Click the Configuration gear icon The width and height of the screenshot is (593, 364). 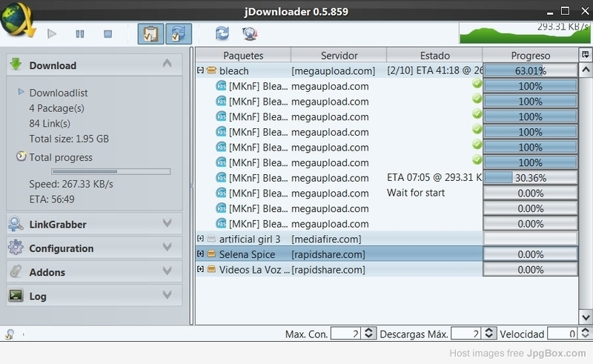tap(16, 248)
